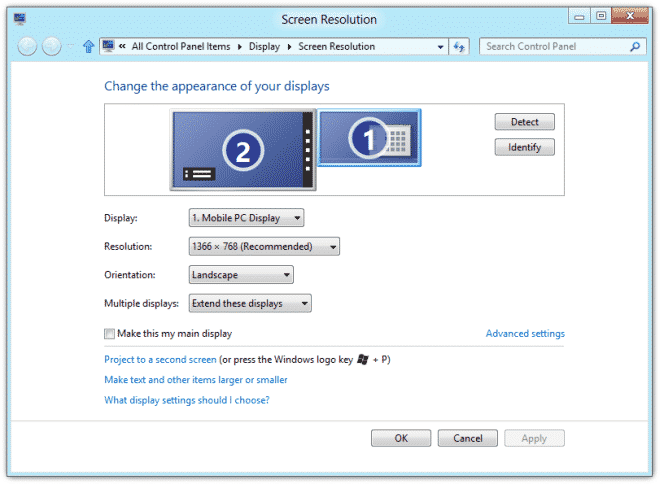Click the refresh button in address bar

(460, 46)
